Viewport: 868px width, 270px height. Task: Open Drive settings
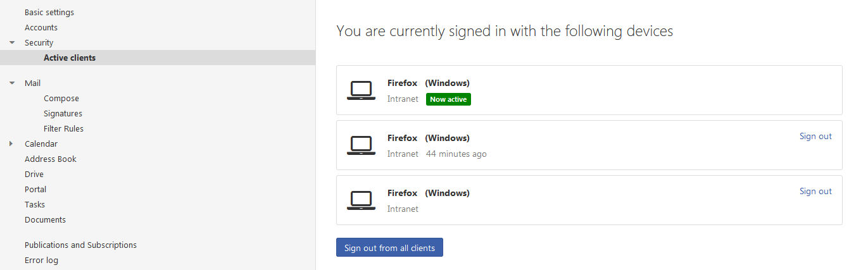[34, 175]
